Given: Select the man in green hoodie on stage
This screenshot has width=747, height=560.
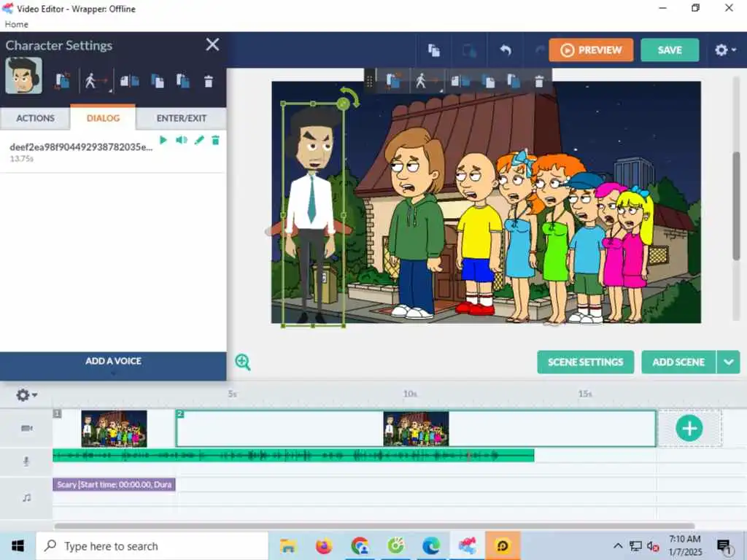Looking at the screenshot, I should click(416, 224).
